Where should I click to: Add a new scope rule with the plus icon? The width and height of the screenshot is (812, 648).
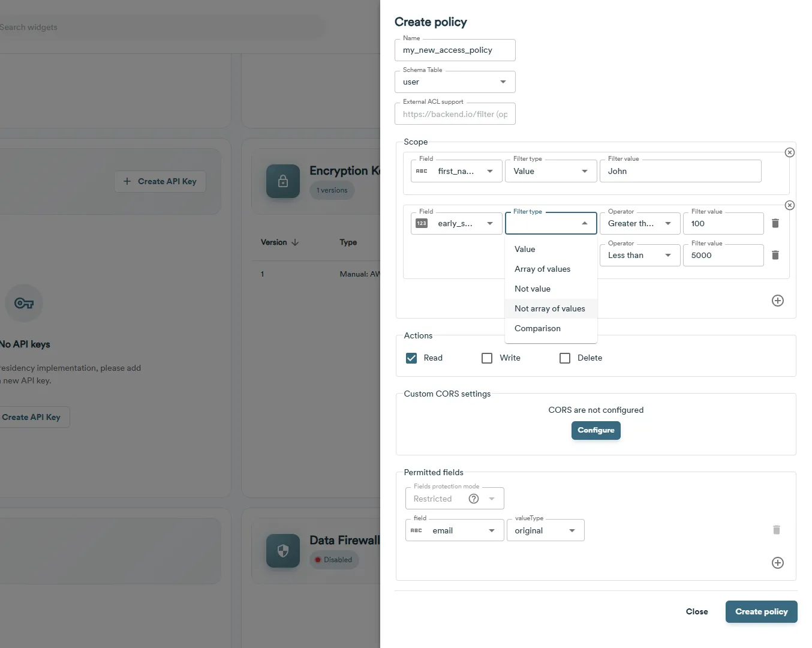(x=777, y=301)
